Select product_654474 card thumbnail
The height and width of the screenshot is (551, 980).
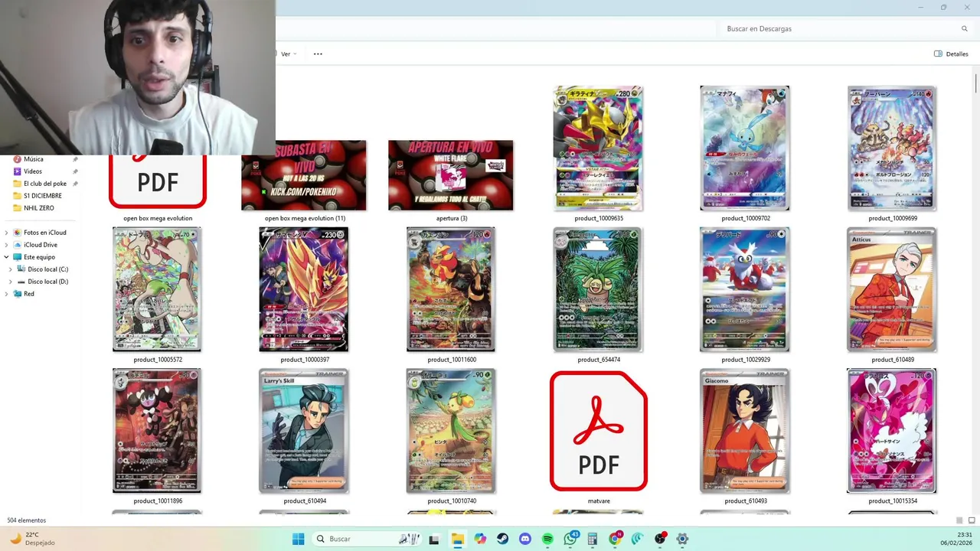[599, 290]
